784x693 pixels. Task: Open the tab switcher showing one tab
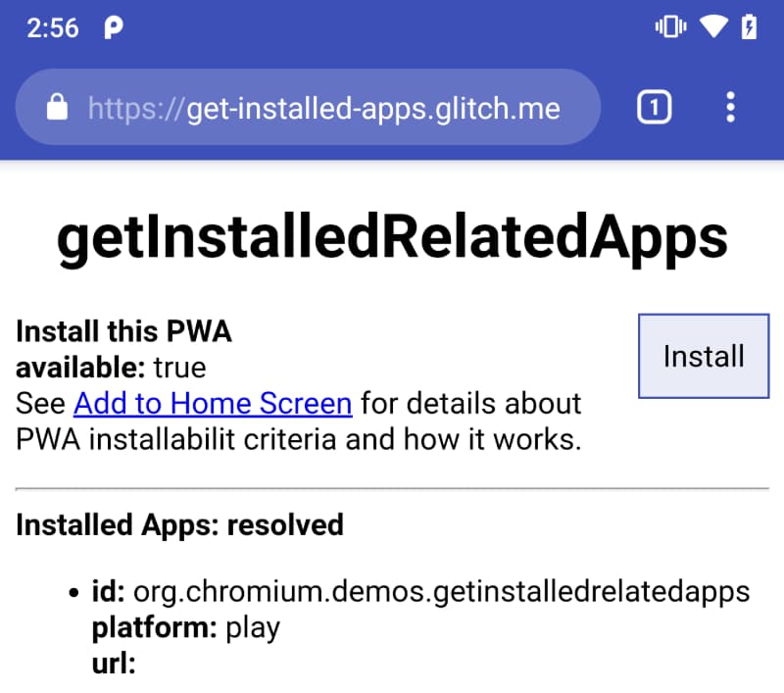coord(654,108)
